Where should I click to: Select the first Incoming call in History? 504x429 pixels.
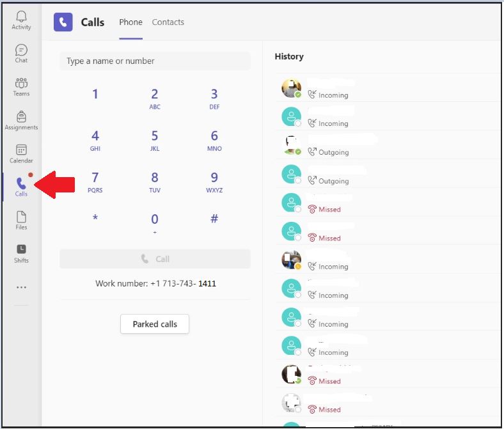click(x=384, y=88)
